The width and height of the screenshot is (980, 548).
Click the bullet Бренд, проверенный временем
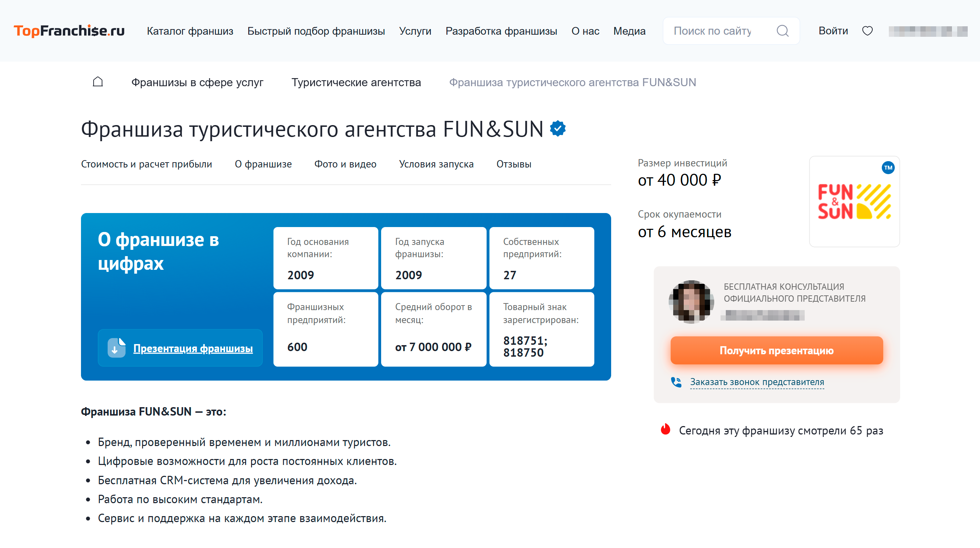[244, 442]
